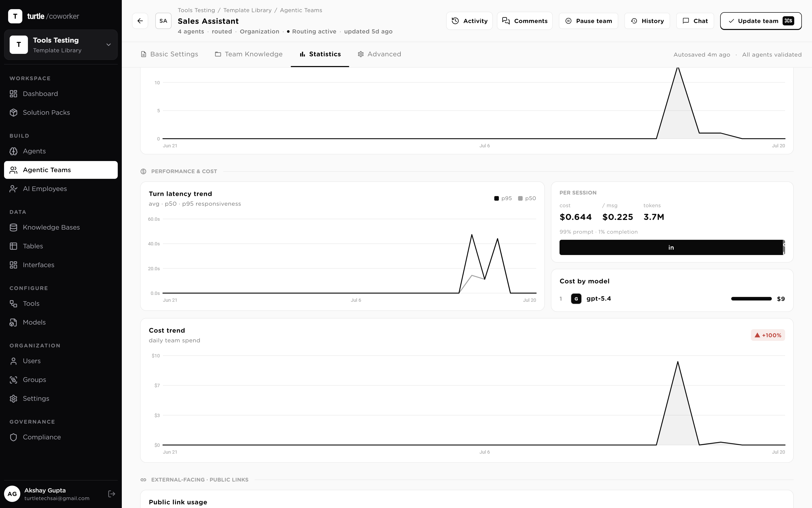Screen dimensions: 812x508
Task: Select the Statistics tab
Action: [x=320, y=54]
